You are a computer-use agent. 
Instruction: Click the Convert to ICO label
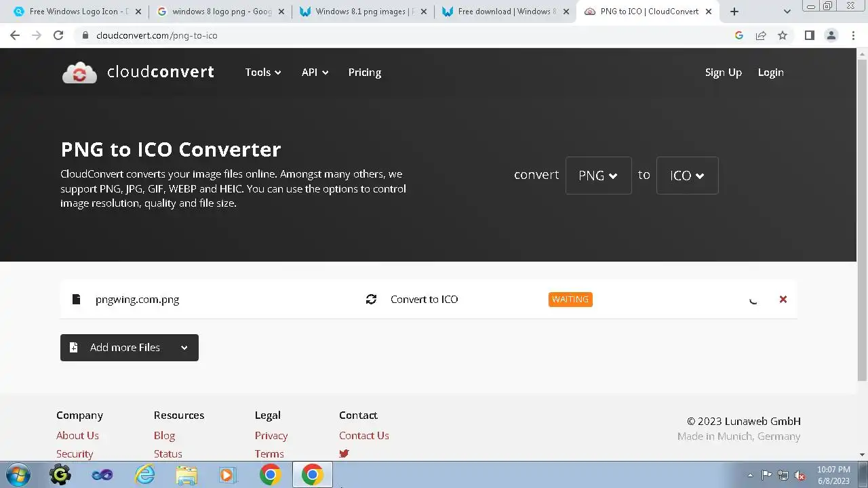coord(424,300)
